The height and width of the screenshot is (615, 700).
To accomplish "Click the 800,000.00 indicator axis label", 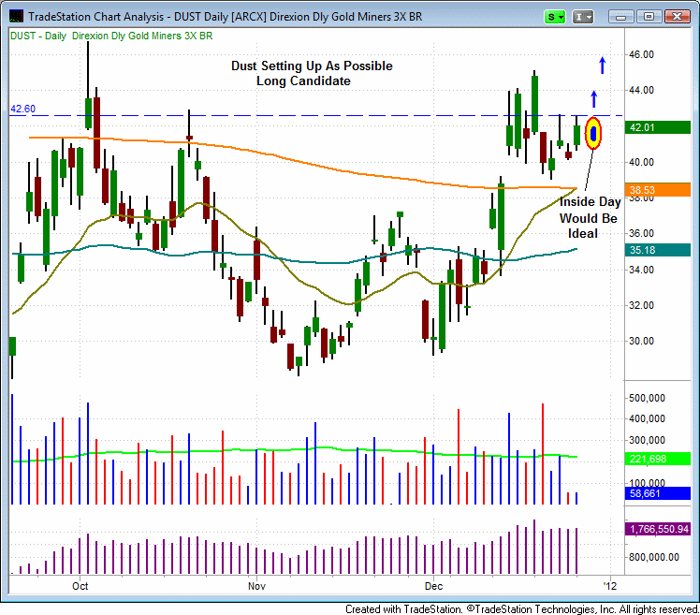I will pyautogui.click(x=654, y=557).
